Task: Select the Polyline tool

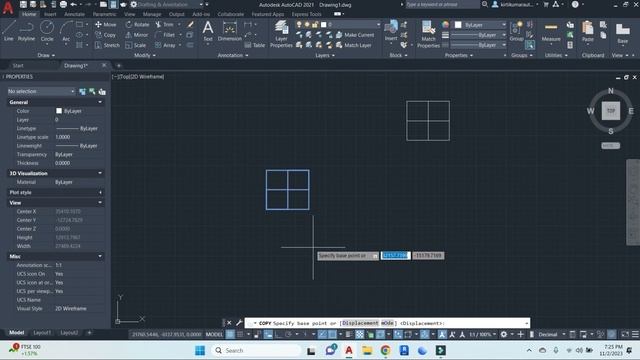Action: (x=26, y=31)
